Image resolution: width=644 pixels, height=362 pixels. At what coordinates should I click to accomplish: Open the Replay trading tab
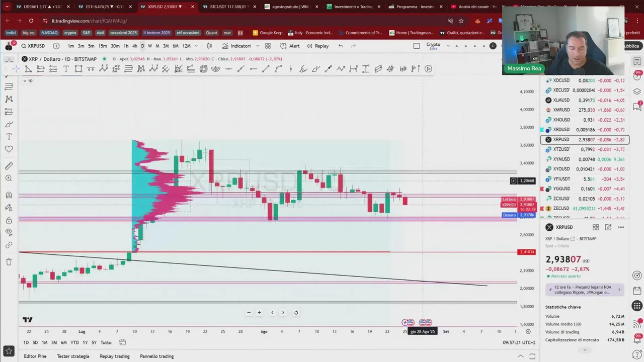point(115,356)
